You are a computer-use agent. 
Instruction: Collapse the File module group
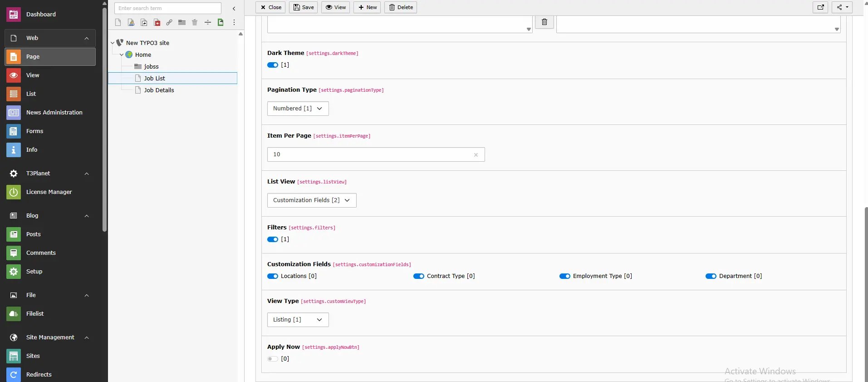[x=87, y=295]
